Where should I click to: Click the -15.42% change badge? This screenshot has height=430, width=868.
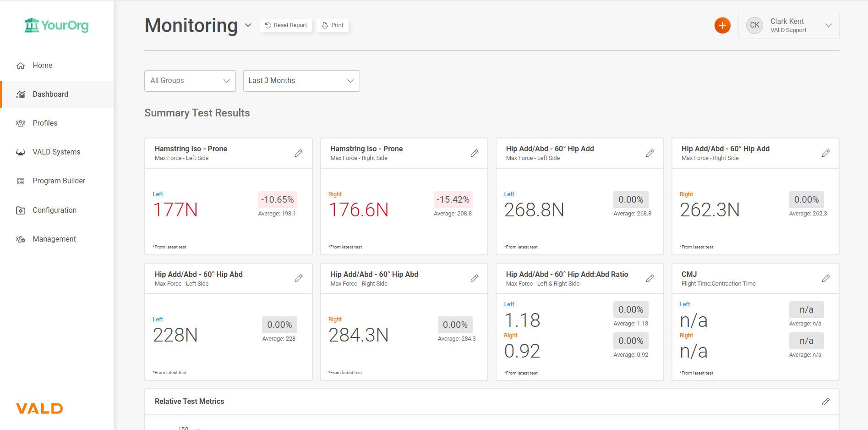tap(453, 199)
